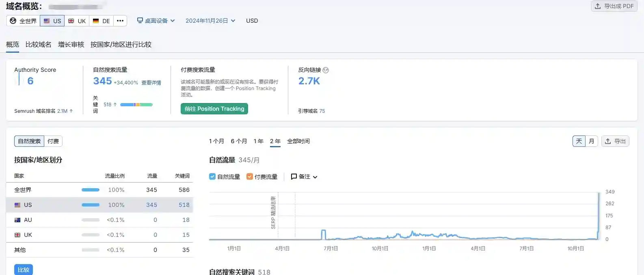The width and height of the screenshot is (644, 275).
Task: Click the 导出成 PDF button
Action: point(614,6)
